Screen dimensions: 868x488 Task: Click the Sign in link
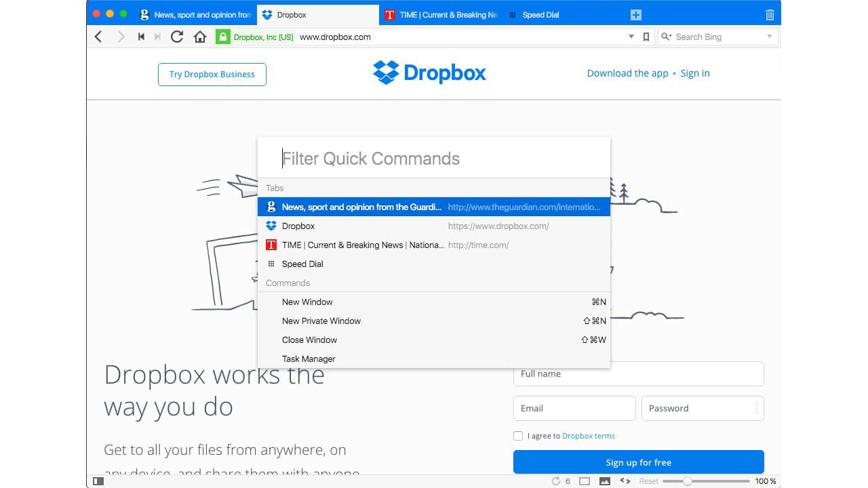point(695,73)
